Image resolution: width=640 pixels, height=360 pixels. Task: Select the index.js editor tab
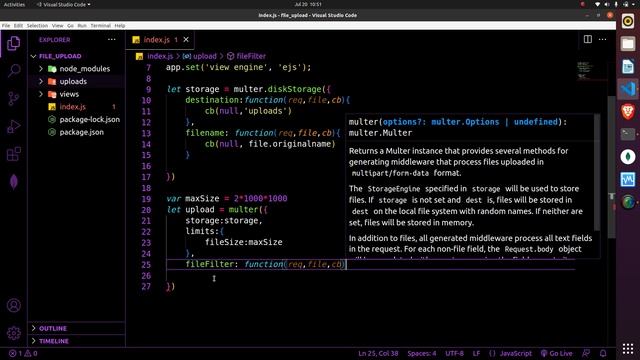(160, 40)
